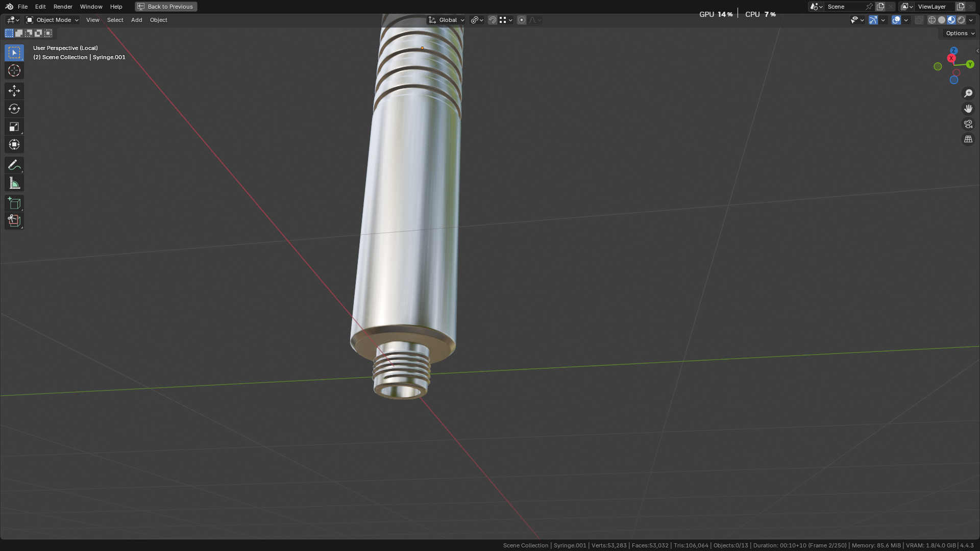Switch perspective/orthographic grid icon
This screenshot has height=551, width=980.
(x=968, y=139)
